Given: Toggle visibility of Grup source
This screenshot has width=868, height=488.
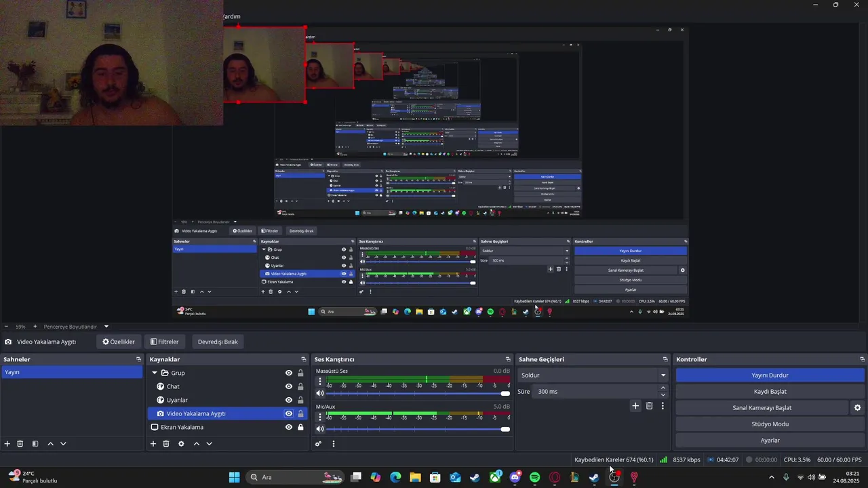Looking at the screenshot, I should click(289, 373).
